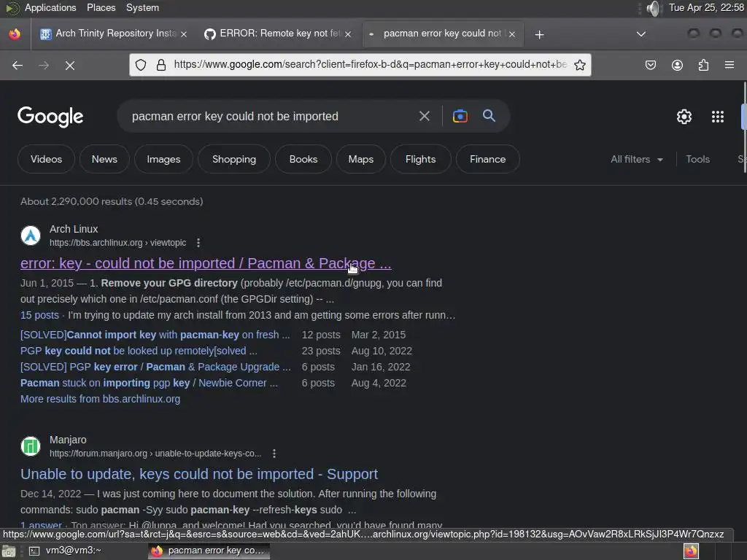The height and width of the screenshot is (560, 747).
Task: Open '[SOLVED]Cannot import key with pacman-key' link
Action: coord(155,335)
